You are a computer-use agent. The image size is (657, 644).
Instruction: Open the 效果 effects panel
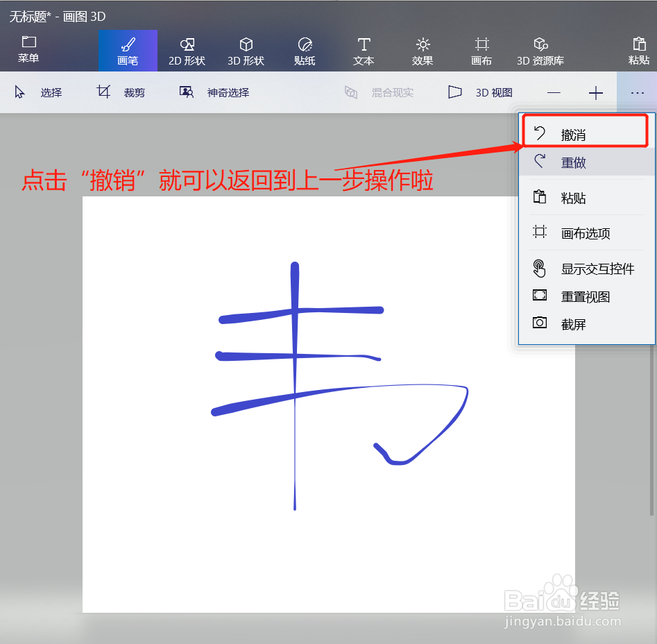click(x=422, y=51)
